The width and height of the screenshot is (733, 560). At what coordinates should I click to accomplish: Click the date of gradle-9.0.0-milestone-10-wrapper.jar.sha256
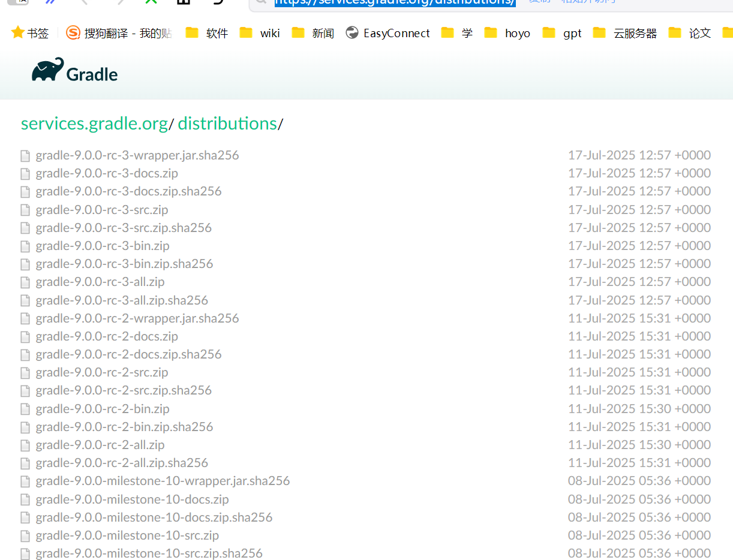point(639,481)
